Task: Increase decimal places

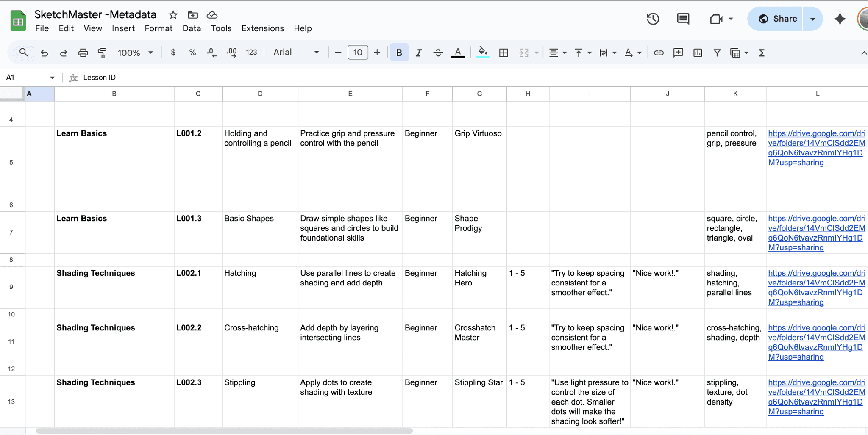Action: coord(232,53)
